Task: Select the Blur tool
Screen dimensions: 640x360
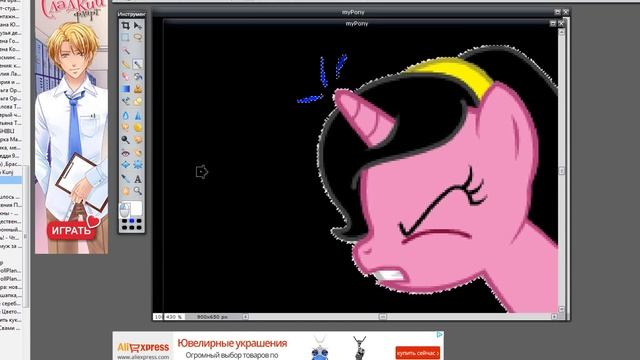Action: [126, 116]
